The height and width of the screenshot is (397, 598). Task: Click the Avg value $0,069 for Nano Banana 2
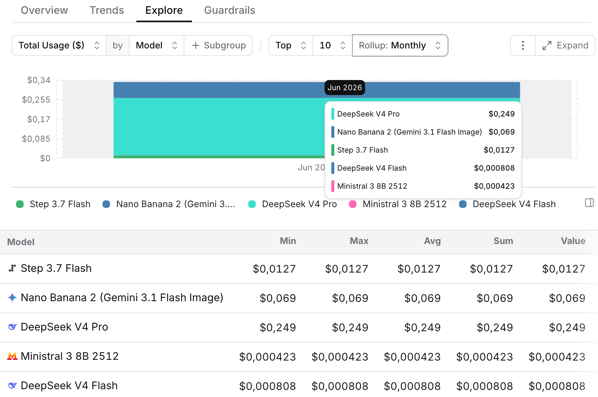coord(422,298)
